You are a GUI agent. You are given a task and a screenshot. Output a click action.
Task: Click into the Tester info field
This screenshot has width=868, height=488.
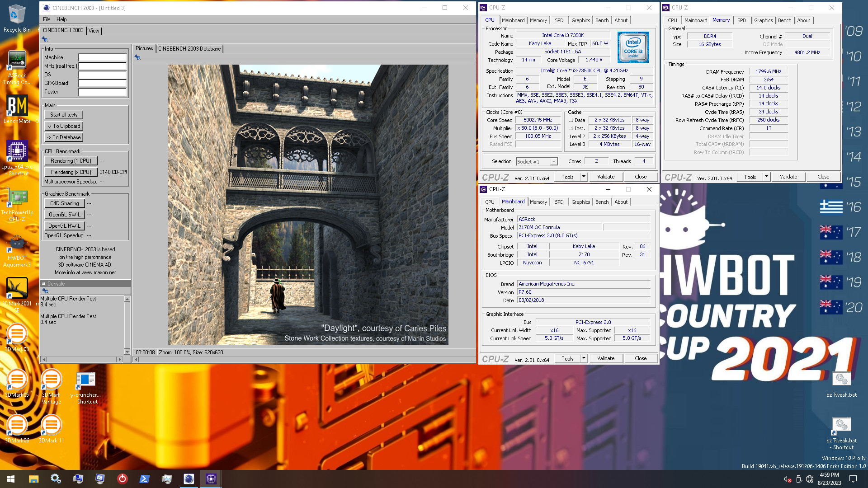(x=102, y=92)
